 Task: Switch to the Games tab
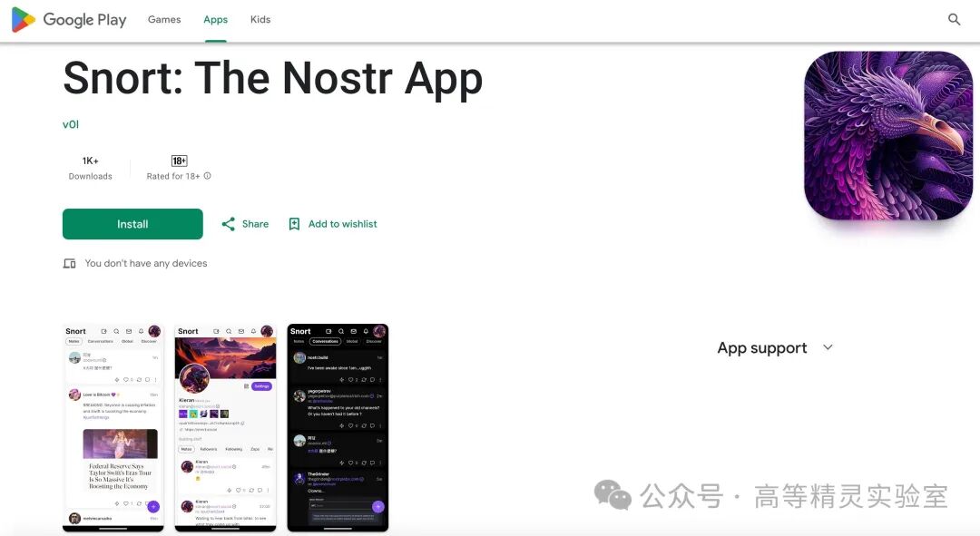(x=164, y=19)
